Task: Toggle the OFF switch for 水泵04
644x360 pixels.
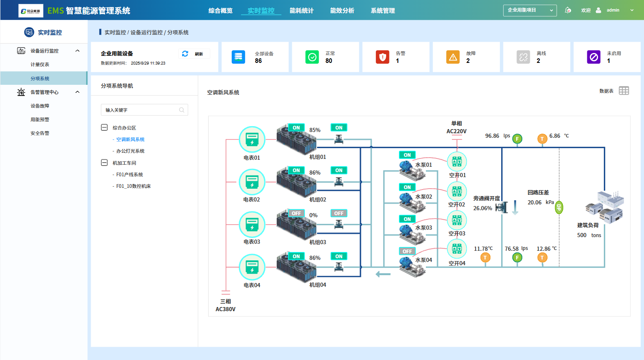Action: pyautogui.click(x=407, y=252)
